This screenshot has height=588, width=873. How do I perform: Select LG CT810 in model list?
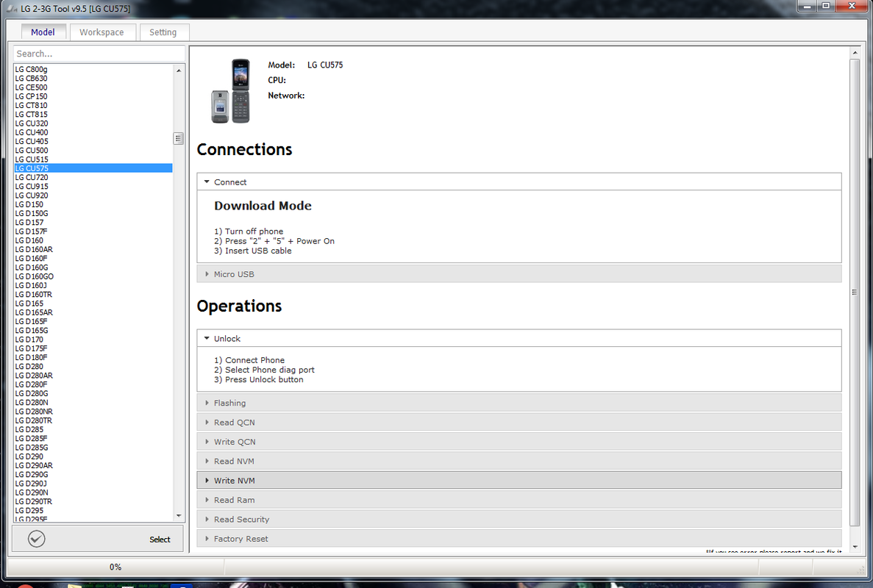[x=93, y=105]
